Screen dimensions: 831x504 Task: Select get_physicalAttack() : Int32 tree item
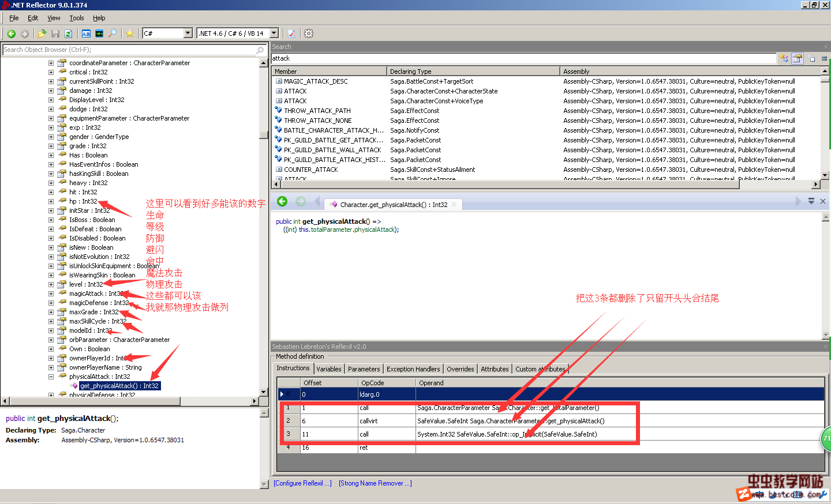tap(119, 386)
